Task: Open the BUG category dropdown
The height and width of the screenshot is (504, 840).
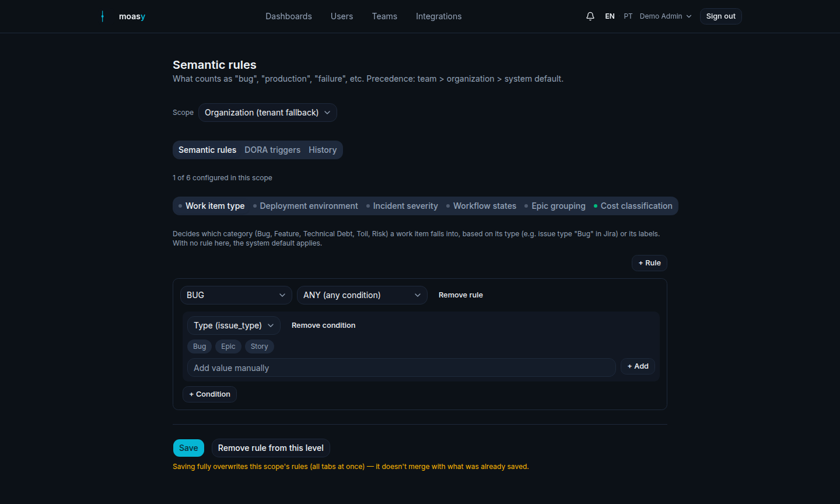Action: (x=236, y=295)
